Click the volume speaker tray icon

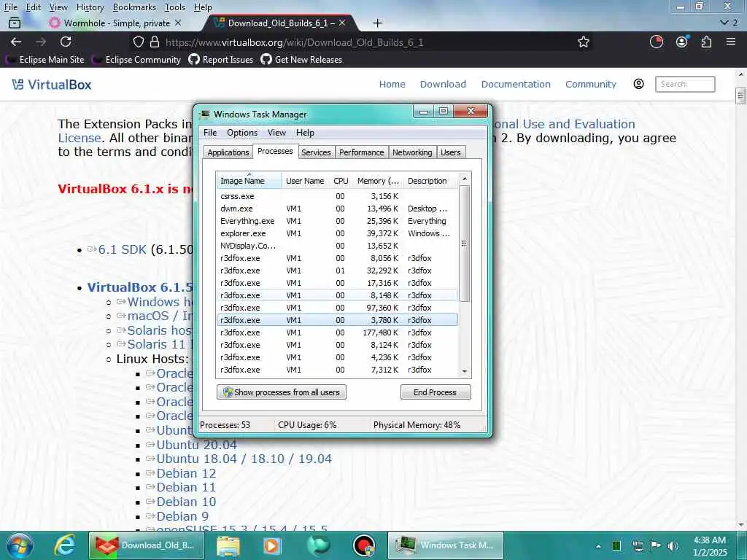click(673, 546)
